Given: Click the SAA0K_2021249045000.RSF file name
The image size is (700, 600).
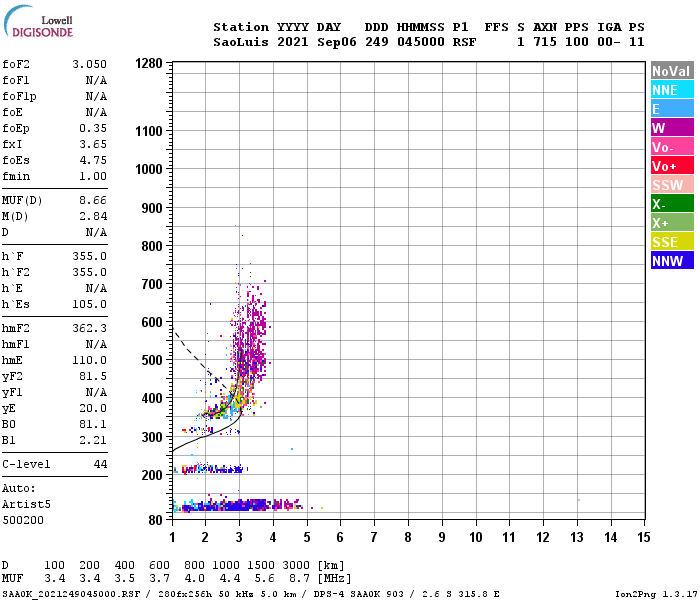Looking at the screenshot, I should 71,594.
